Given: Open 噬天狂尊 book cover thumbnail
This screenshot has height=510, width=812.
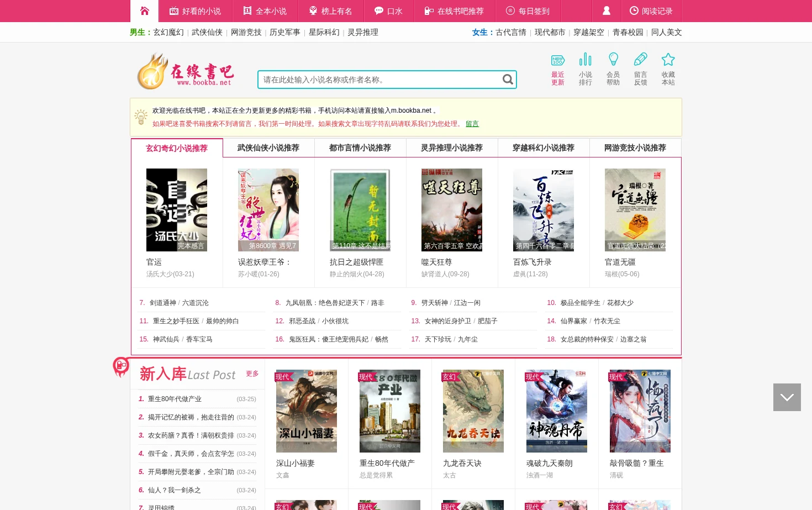Looking at the screenshot, I should [x=452, y=210].
